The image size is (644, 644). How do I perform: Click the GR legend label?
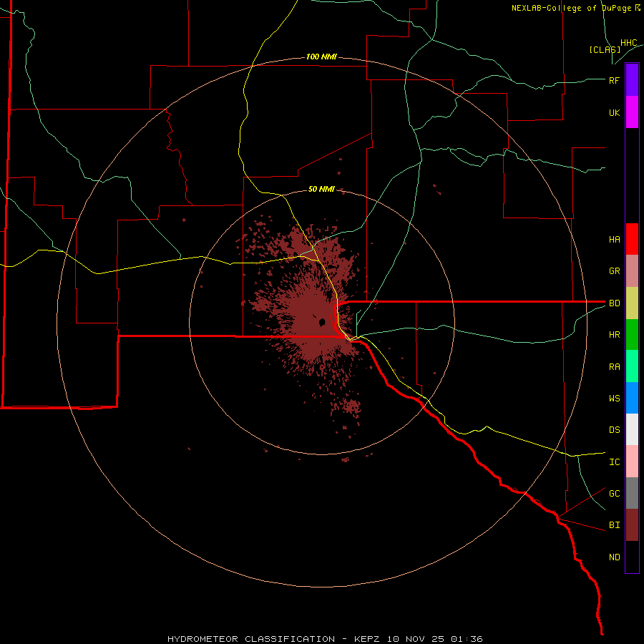point(614,271)
